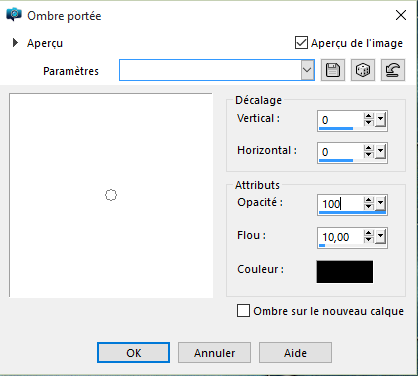This screenshot has width=418, height=376.
Task: Decrease the Flou value with down arrow
Action: pos(368,240)
